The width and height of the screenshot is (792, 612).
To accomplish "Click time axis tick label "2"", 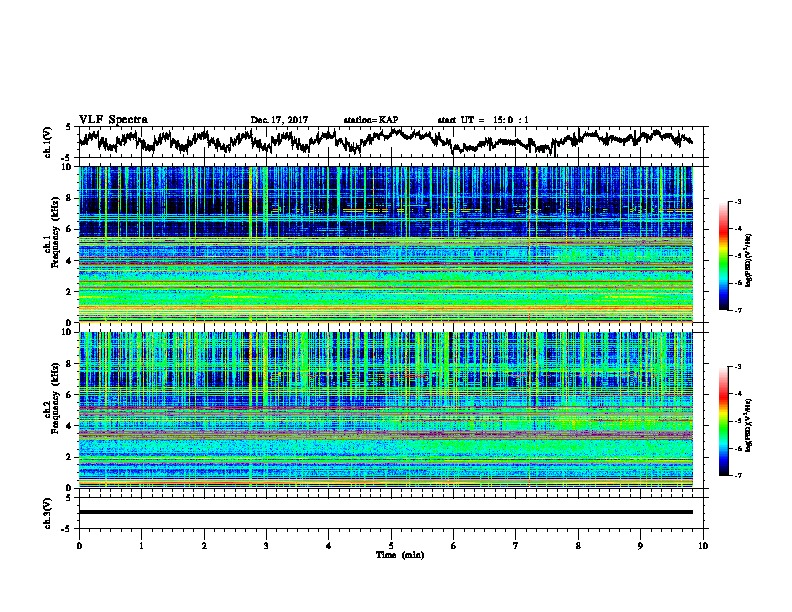I will click(204, 546).
